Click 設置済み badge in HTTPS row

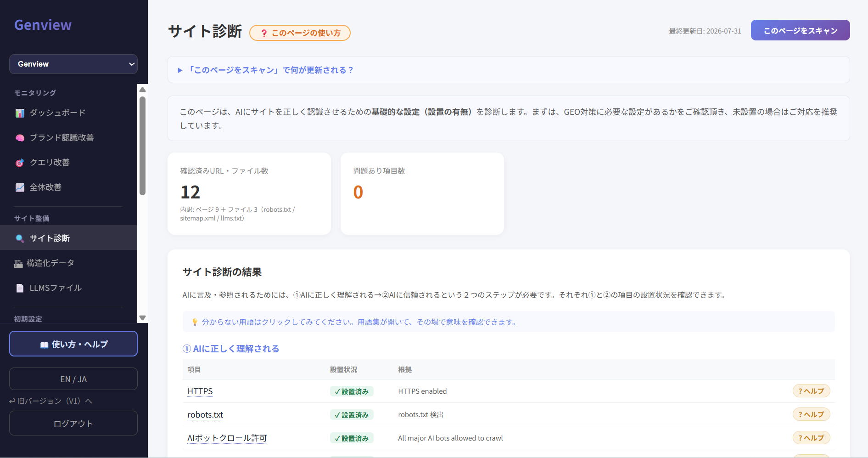click(352, 391)
